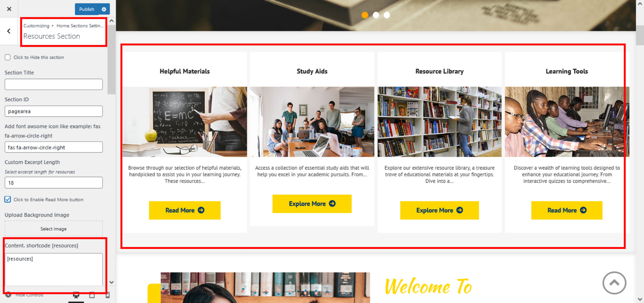Focus the Section Title input field
Screen dimensions: 644x303
tap(54, 84)
